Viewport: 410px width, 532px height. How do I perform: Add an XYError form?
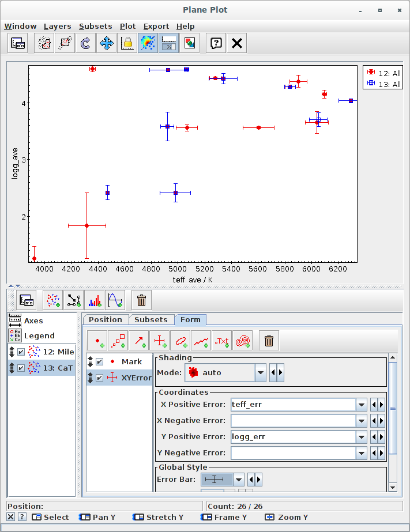coord(160,341)
